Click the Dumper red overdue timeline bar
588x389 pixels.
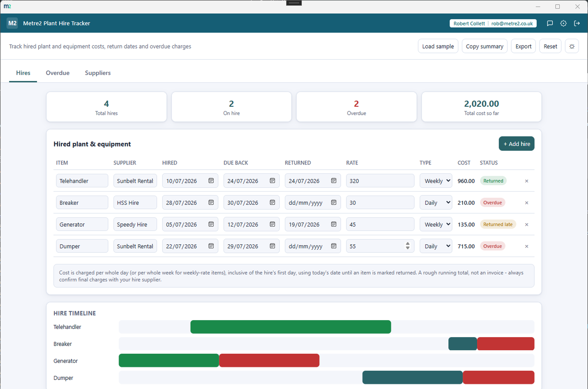point(498,378)
